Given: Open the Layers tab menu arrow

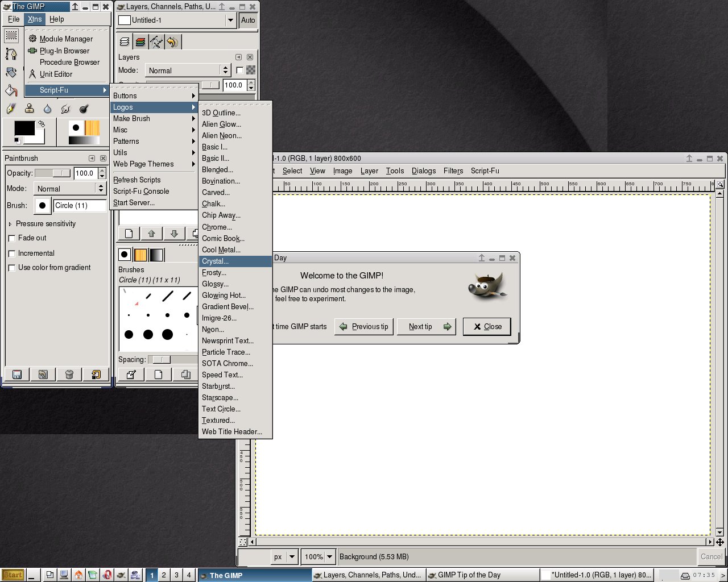Looking at the screenshot, I should [239, 57].
